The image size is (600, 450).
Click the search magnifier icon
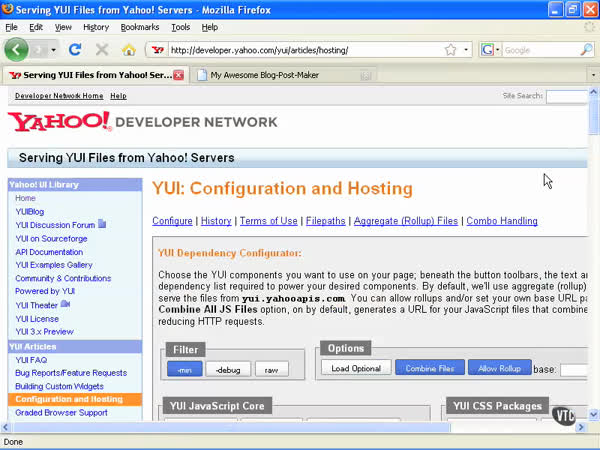pyautogui.click(x=587, y=49)
